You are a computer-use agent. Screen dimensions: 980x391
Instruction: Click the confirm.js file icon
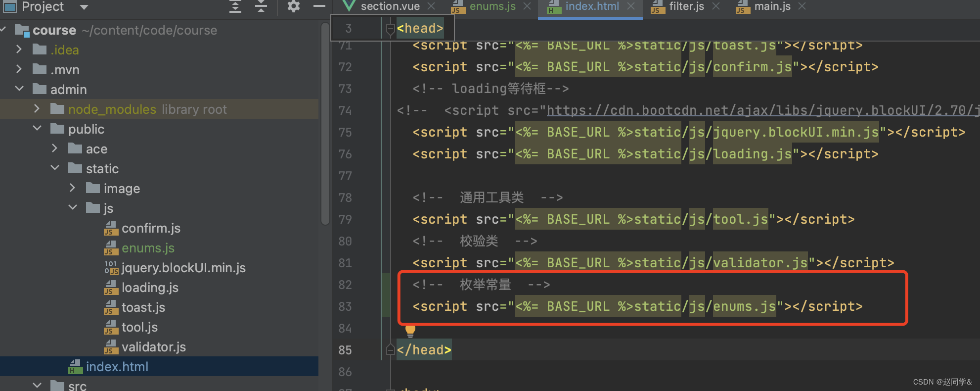[x=111, y=228]
